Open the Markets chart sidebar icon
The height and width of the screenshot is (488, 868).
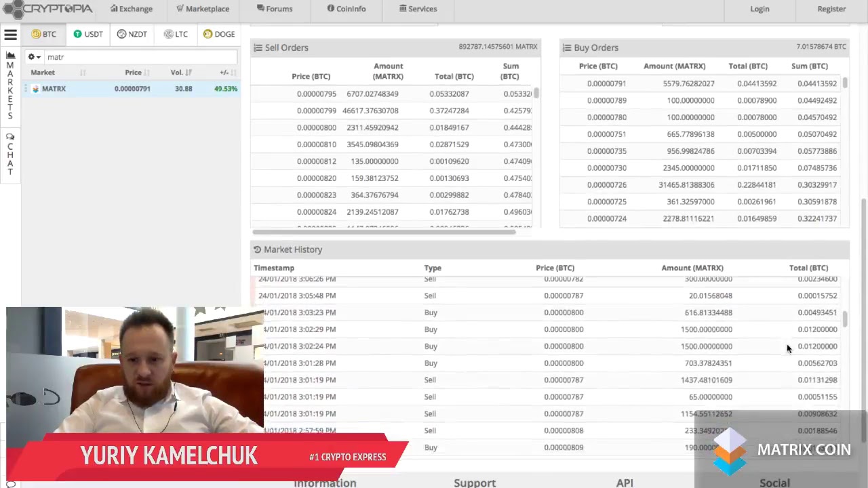click(x=10, y=55)
